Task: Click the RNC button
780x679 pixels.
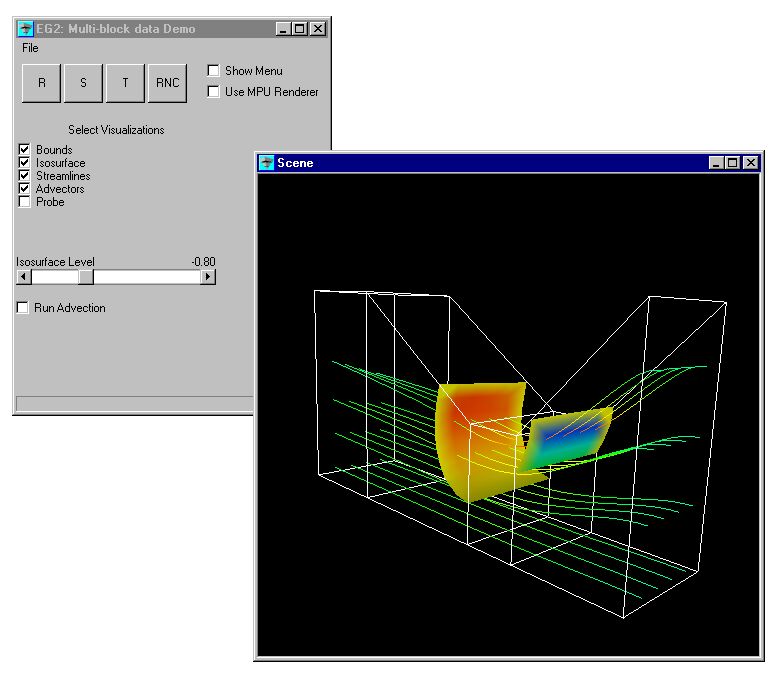Action: (x=167, y=83)
